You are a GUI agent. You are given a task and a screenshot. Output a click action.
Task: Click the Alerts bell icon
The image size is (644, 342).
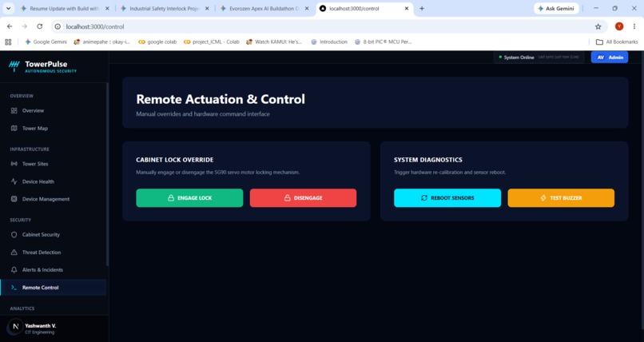pos(14,270)
